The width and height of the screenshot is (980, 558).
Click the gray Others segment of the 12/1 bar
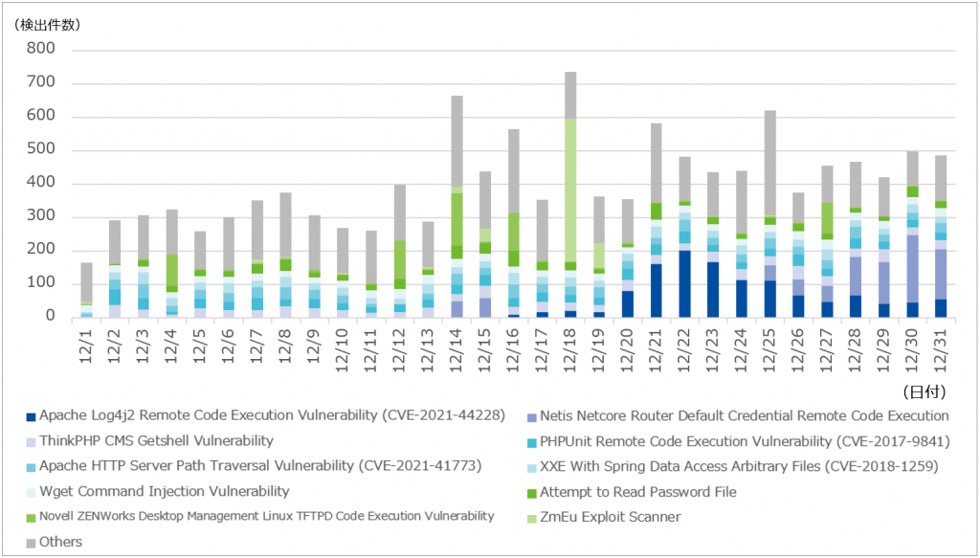pyautogui.click(x=87, y=282)
